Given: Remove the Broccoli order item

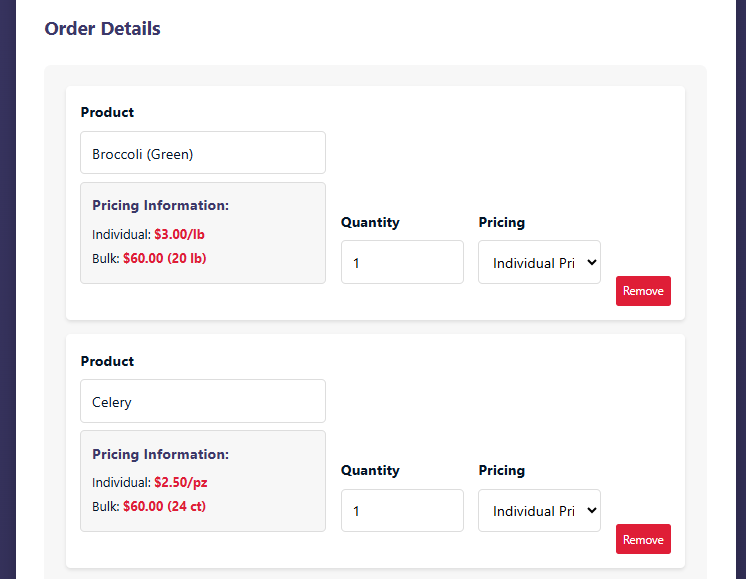Looking at the screenshot, I should click(643, 291).
